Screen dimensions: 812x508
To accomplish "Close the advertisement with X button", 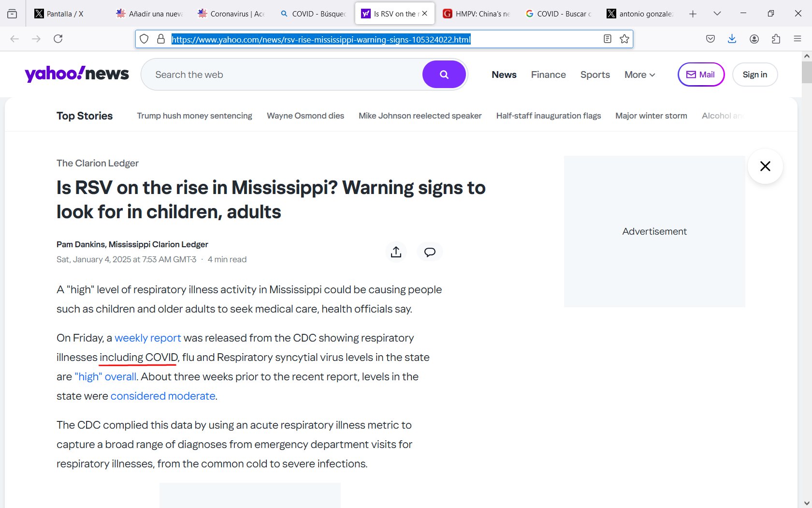I will coord(765,166).
